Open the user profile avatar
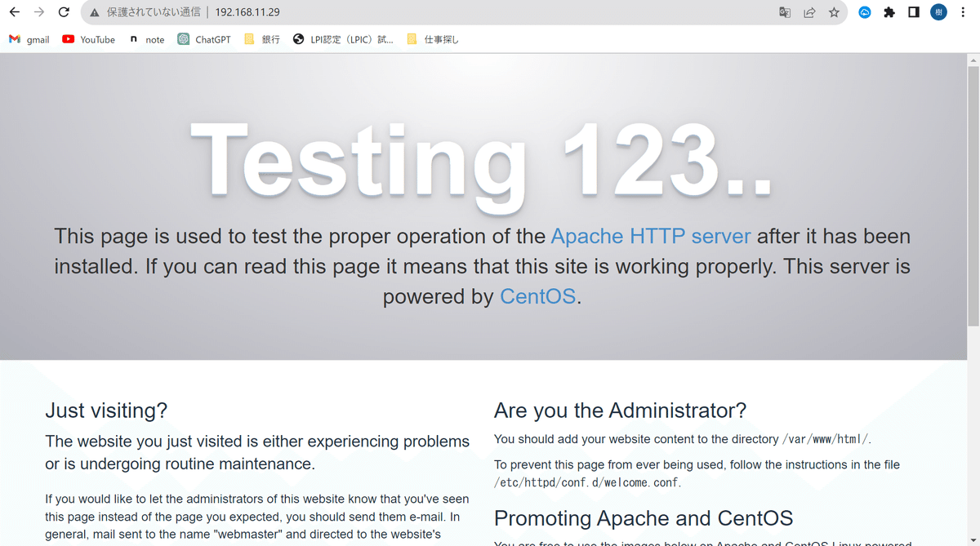Viewport: 980px width, 546px height. point(939,12)
